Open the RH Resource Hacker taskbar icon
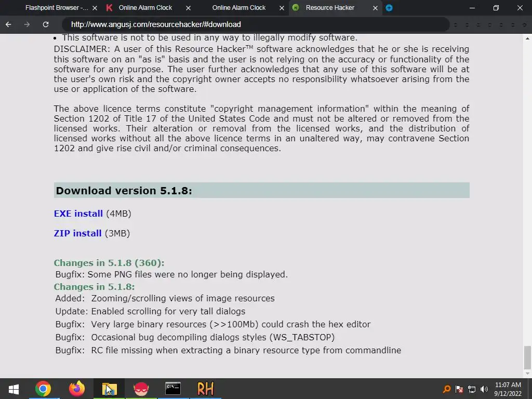This screenshot has height=399, width=532. pyautogui.click(x=206, y=389)
